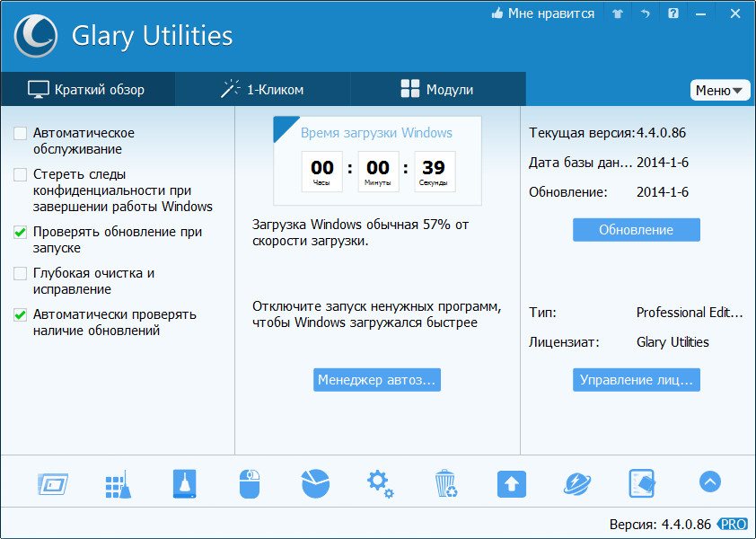Switch to Модули tab
The image size is (756, 539).
coord(438,89)
